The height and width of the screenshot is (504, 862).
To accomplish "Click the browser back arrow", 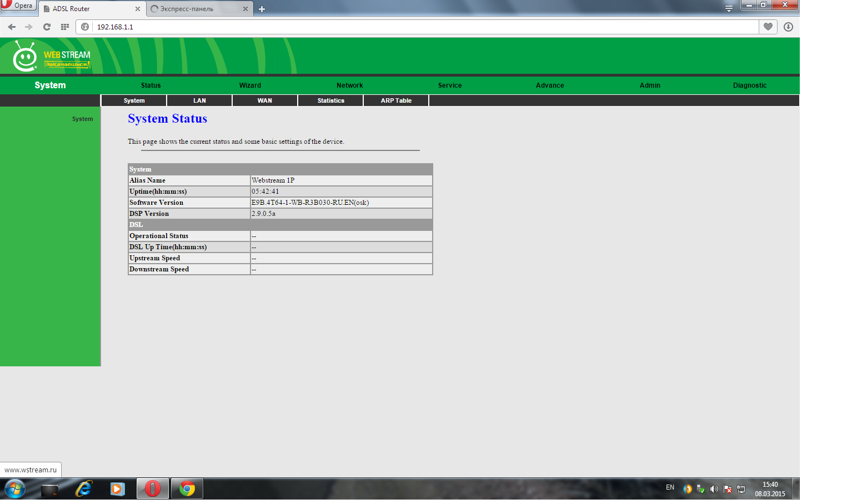I will [x=12, y=27].
